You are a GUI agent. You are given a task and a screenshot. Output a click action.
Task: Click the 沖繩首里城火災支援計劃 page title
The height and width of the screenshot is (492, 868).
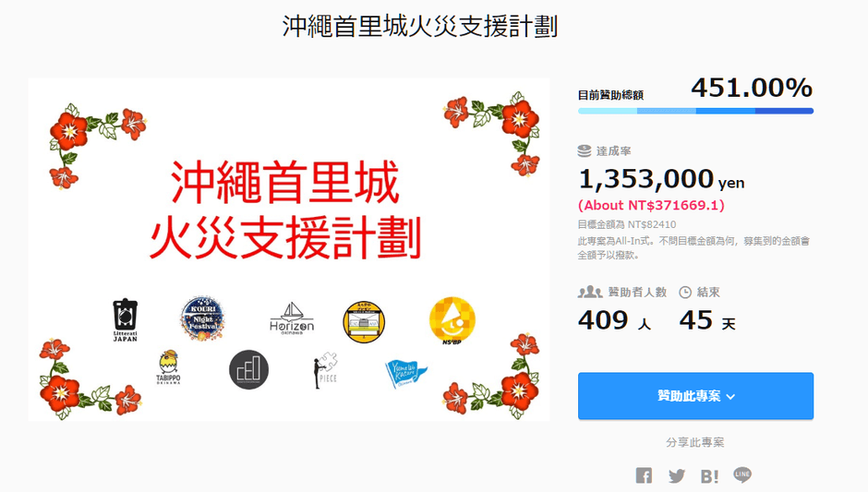point(419,26)
